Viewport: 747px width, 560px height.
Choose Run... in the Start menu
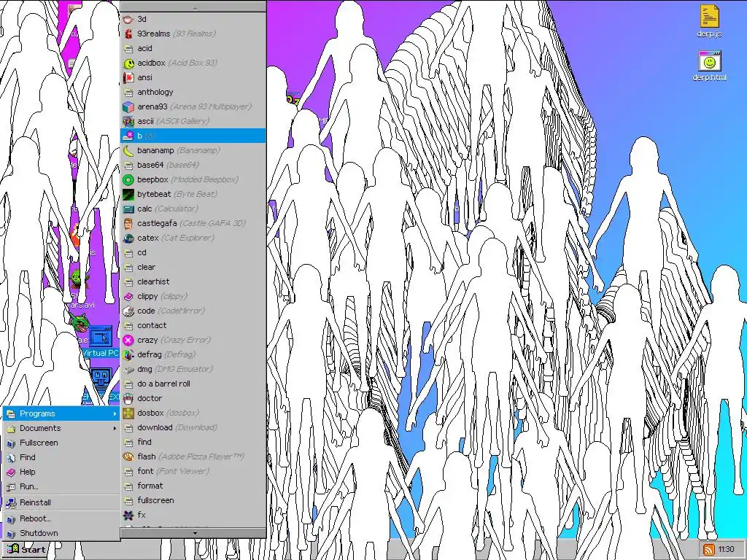point(61,486)
